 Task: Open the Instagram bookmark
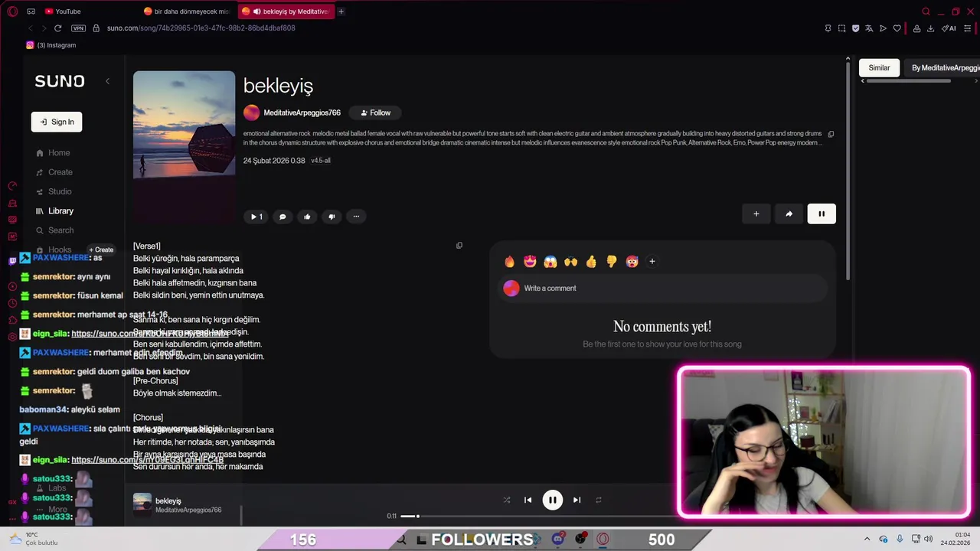point(51,45)
